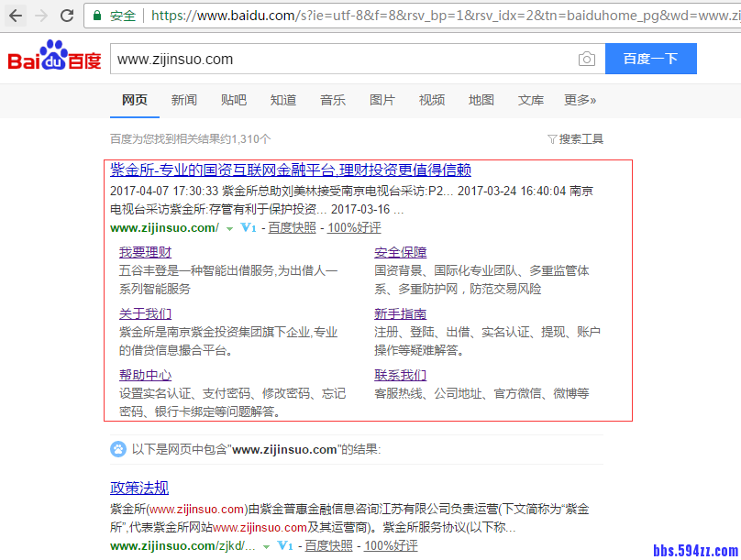The image size is (741, 560).
Task: Switch to the 图片 results tab
Action: pos(382,101)
